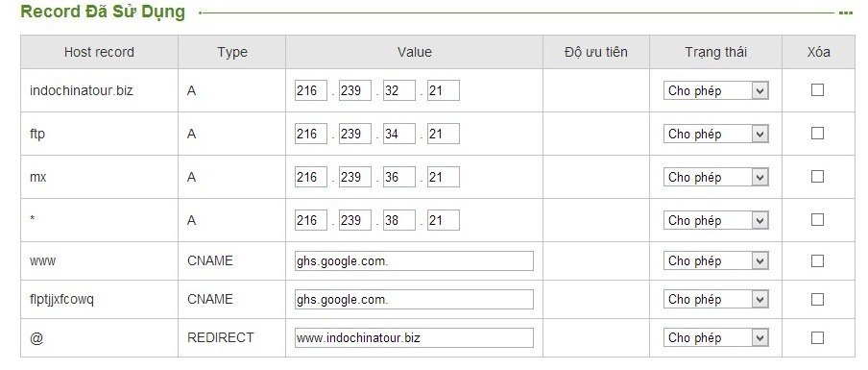Tick the delete checkbox for indochinatour.biz
Image resolution: width=868 pixels, height=370 pixels.
tap(817, 90)
